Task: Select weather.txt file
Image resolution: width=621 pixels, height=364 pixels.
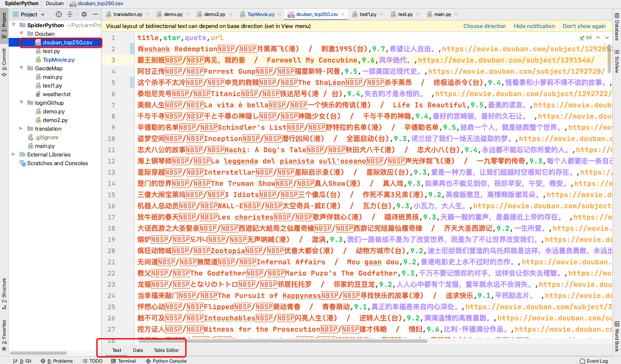Action: pyautogui.click(x=56, y=94)
